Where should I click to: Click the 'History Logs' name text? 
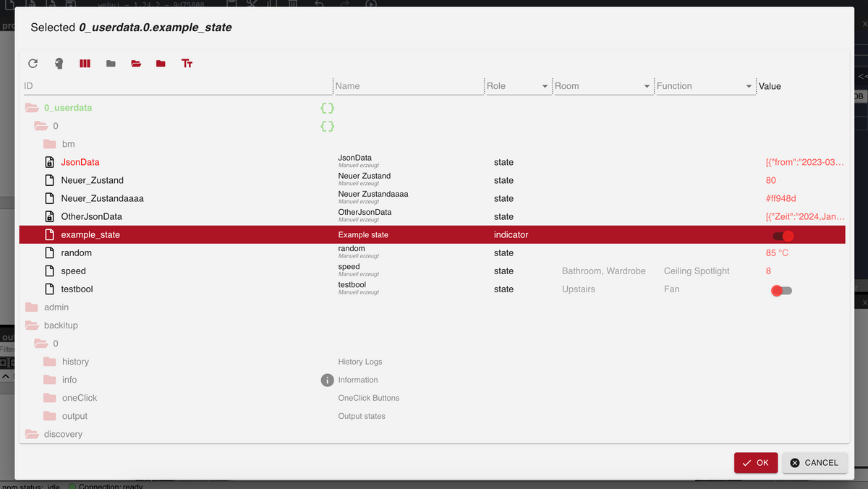pyautogui.click(x=359, y=362)
